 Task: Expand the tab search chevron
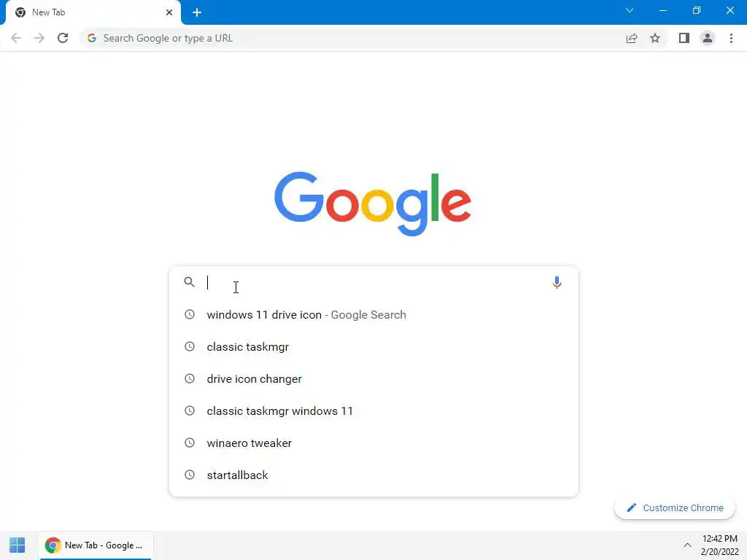pos(630,10)
